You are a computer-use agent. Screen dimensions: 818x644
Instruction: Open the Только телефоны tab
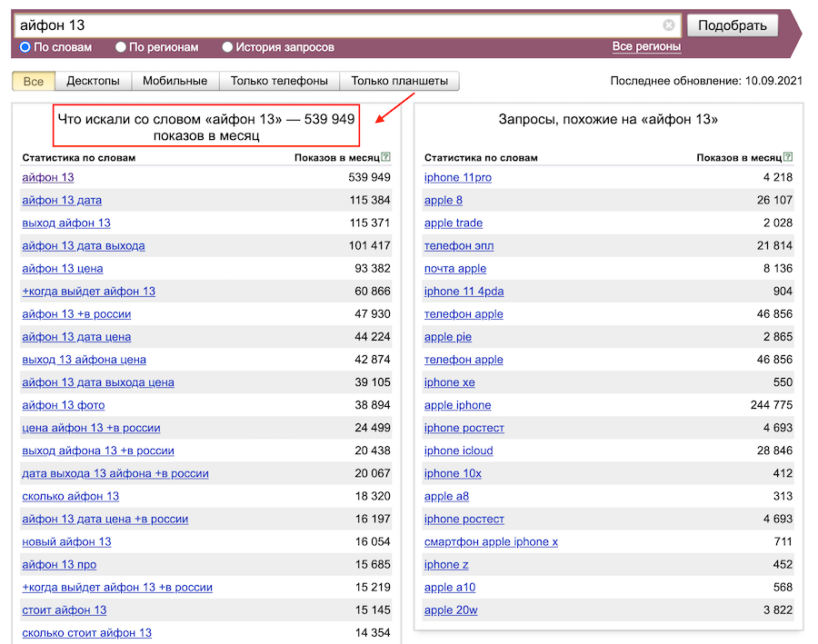point(279,81)
